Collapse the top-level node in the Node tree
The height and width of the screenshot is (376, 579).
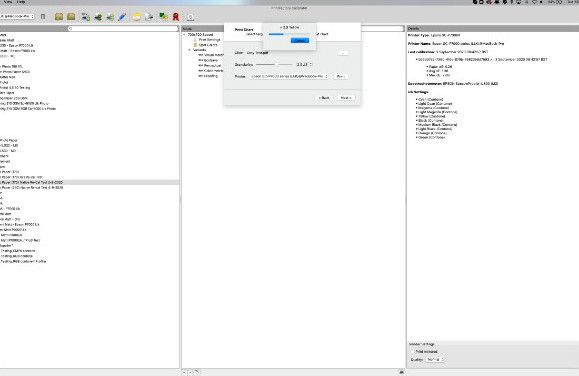pyautogui.click(x=185, y=35)
